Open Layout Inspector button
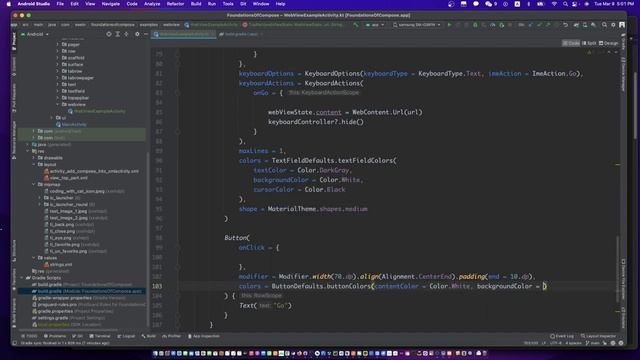Image resolution: width=640 pixels, height=360 pixels. tap(598, 336)
